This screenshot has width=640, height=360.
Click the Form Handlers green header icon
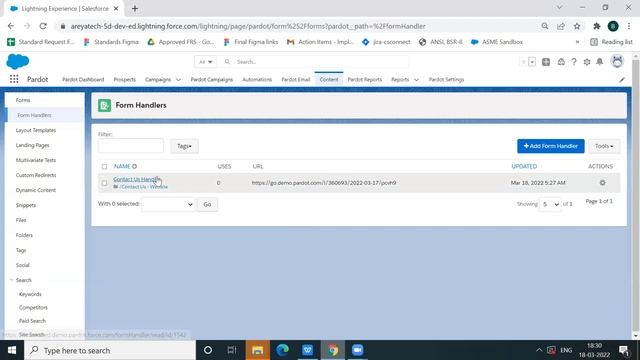(104, 105)
